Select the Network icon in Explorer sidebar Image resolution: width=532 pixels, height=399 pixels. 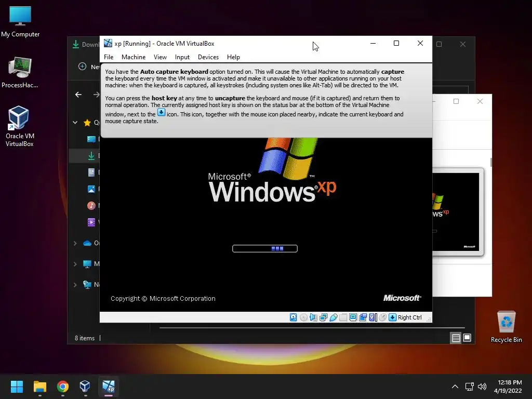(x=87, y=285)
